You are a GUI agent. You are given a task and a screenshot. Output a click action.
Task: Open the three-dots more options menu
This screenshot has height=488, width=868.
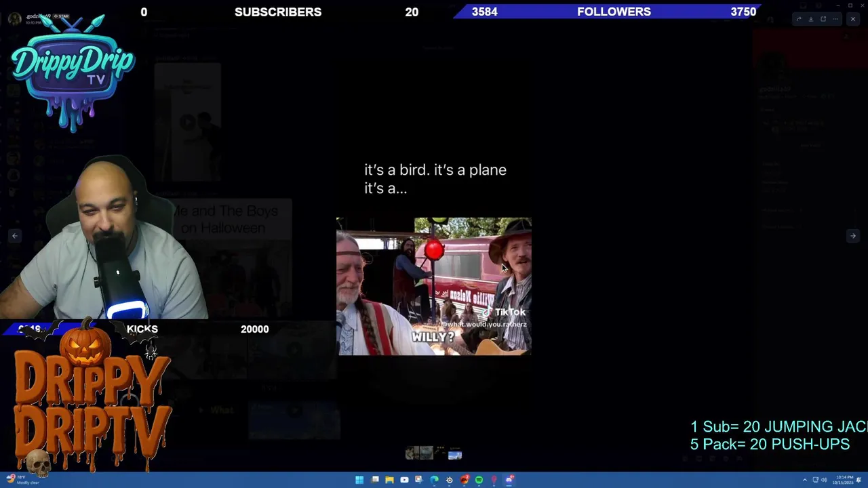(x=835, y=19)
